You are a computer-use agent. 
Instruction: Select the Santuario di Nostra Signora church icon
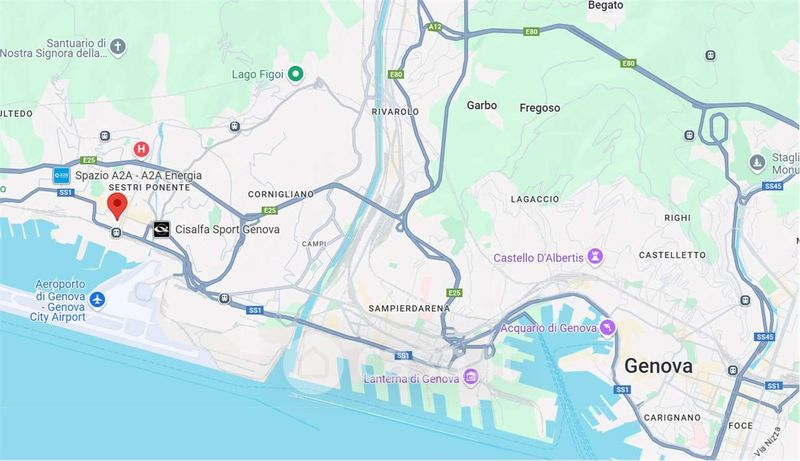(x=118, y=47)
